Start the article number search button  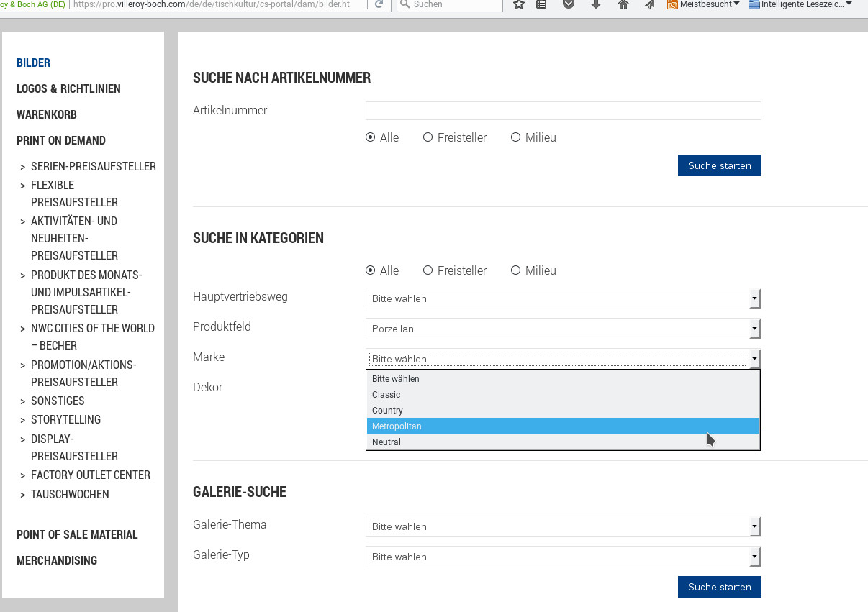[x=719, y=165]
